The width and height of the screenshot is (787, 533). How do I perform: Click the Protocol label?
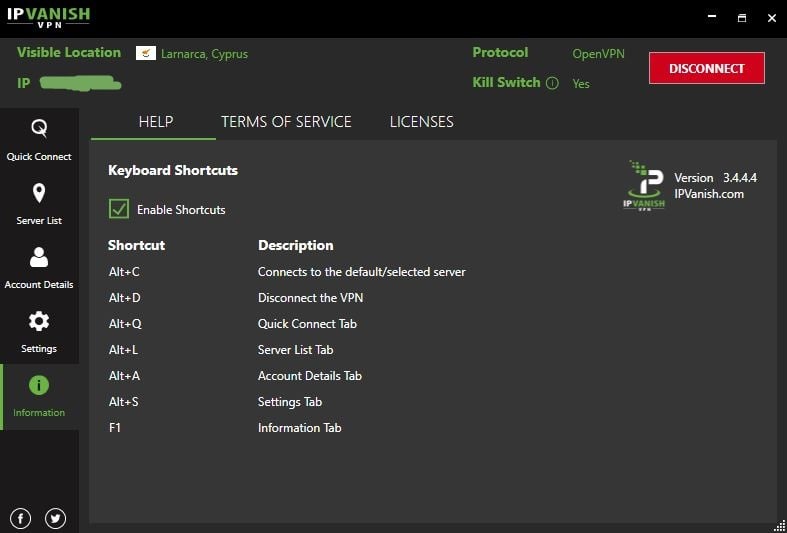tap(500, 52)
